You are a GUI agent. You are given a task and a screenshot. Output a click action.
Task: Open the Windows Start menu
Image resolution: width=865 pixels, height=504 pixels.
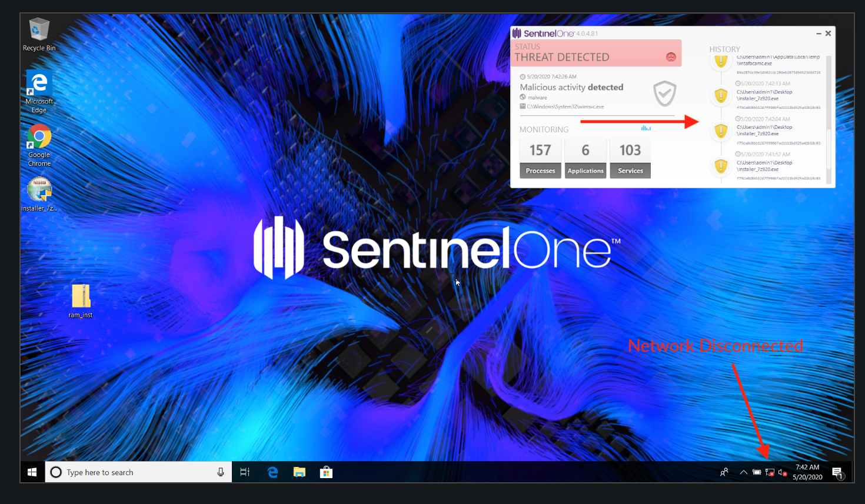(x=32, y=472)
